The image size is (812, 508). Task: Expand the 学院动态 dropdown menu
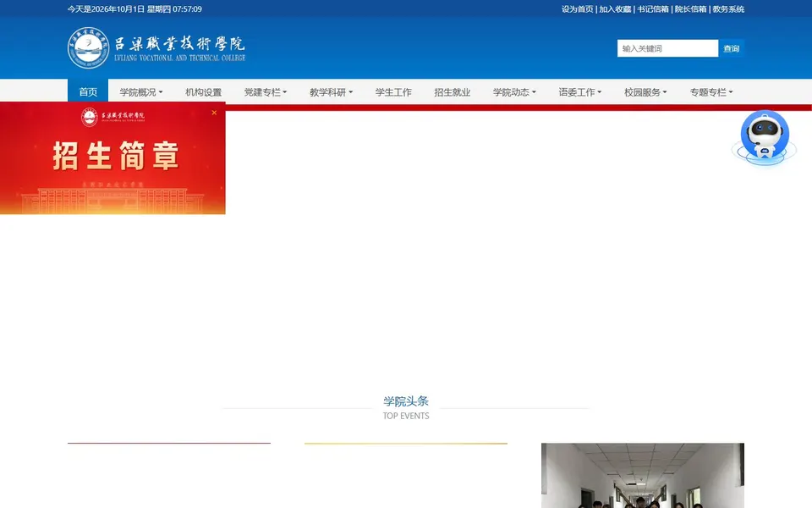point(514,91)
